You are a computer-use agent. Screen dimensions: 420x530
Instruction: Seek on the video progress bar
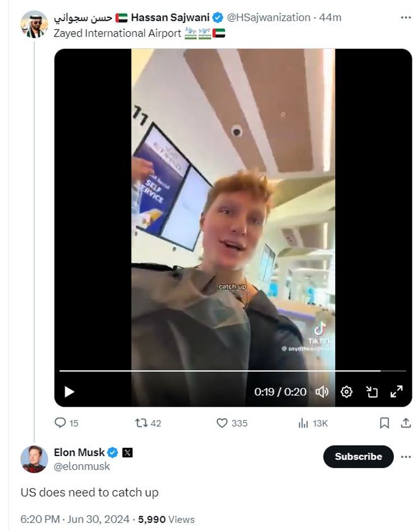click(219, 371)
